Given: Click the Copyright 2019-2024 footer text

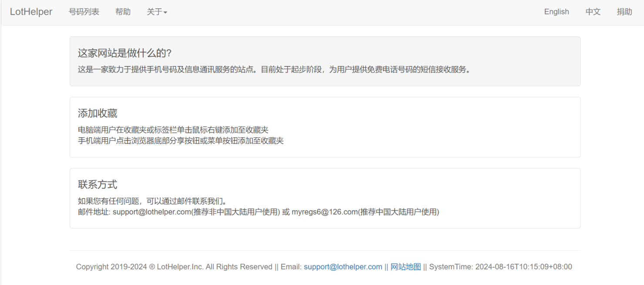Looking at the screenshot, I should pos(174,267).
